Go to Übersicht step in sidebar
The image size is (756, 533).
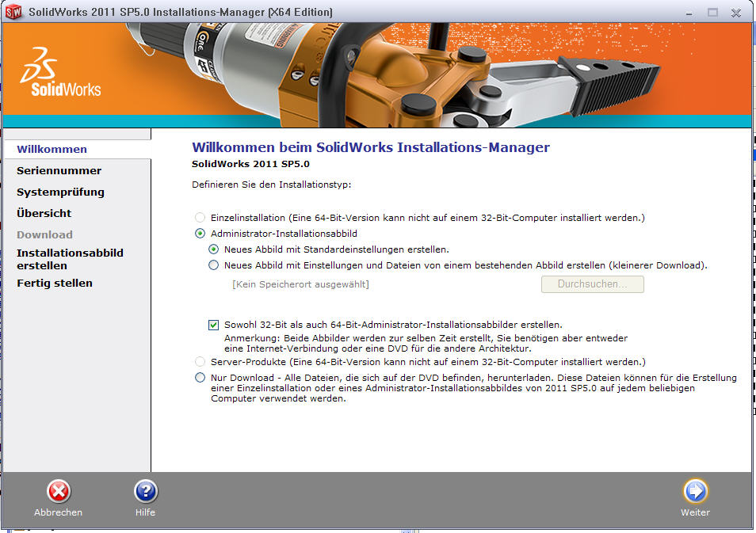pyautogui.click(x=44, y=213)
